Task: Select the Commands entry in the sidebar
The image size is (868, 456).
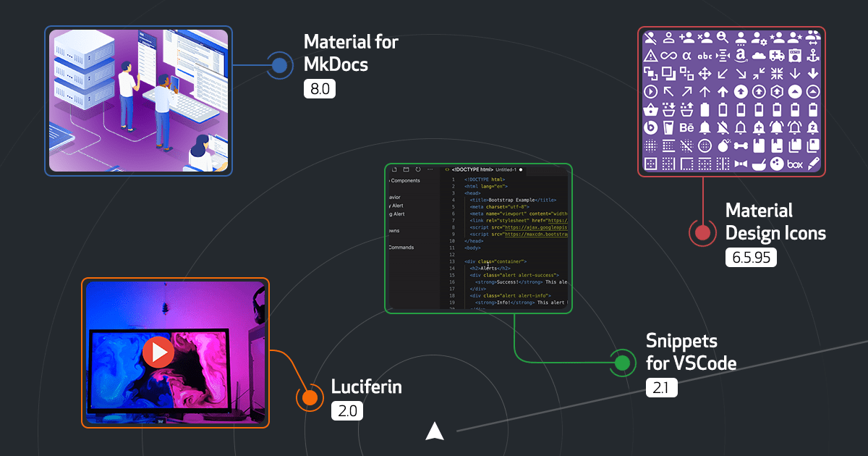Action: (401, 248)
